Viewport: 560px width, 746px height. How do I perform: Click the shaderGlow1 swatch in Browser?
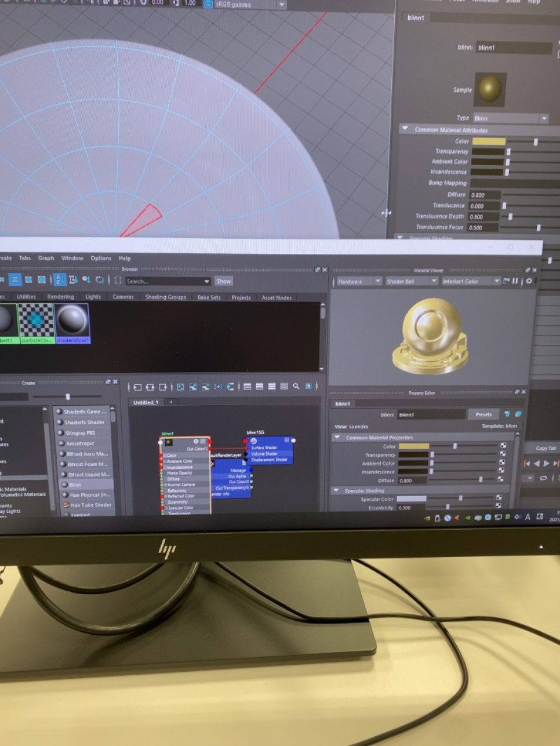click(x=72, y=323)
